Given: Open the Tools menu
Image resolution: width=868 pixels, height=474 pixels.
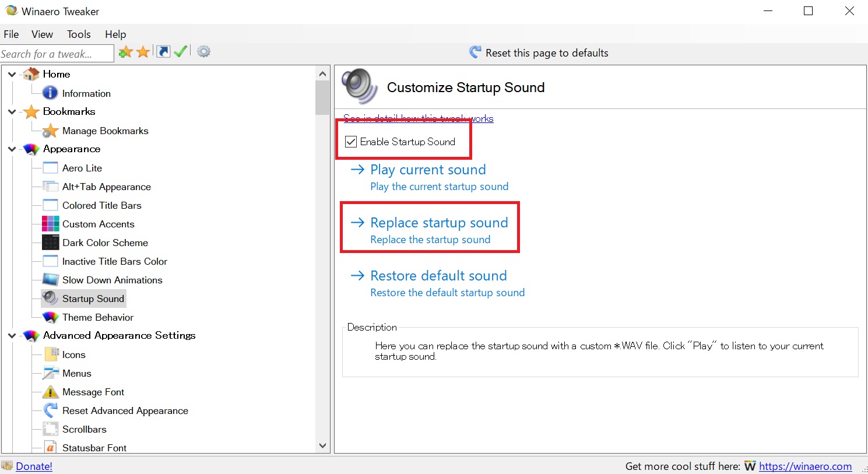Looking at the screenshot, I should tap(79, 34).
